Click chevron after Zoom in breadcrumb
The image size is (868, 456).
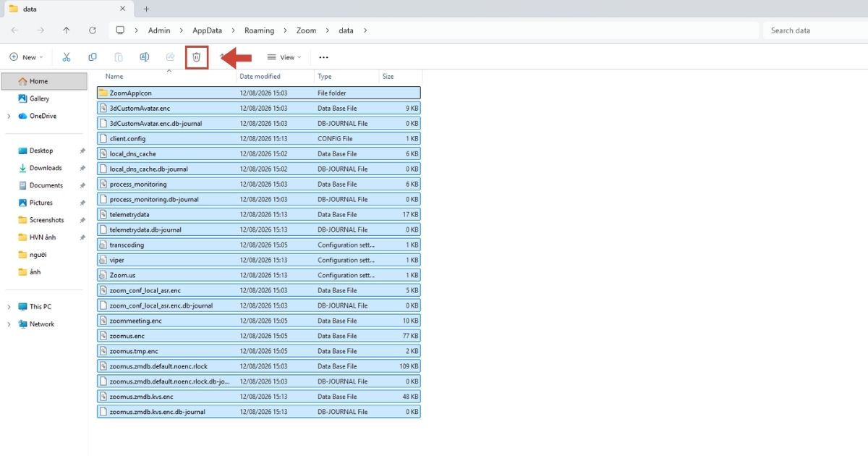coord(328,30)
